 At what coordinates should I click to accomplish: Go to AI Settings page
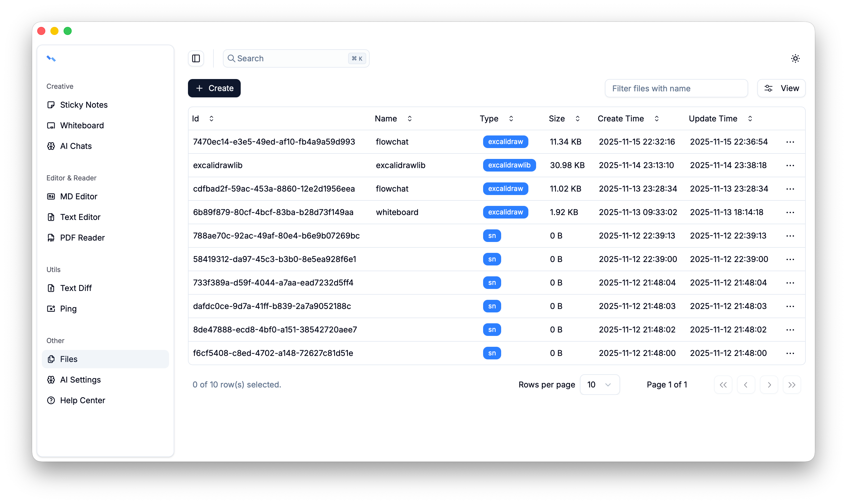coord(80,380)
